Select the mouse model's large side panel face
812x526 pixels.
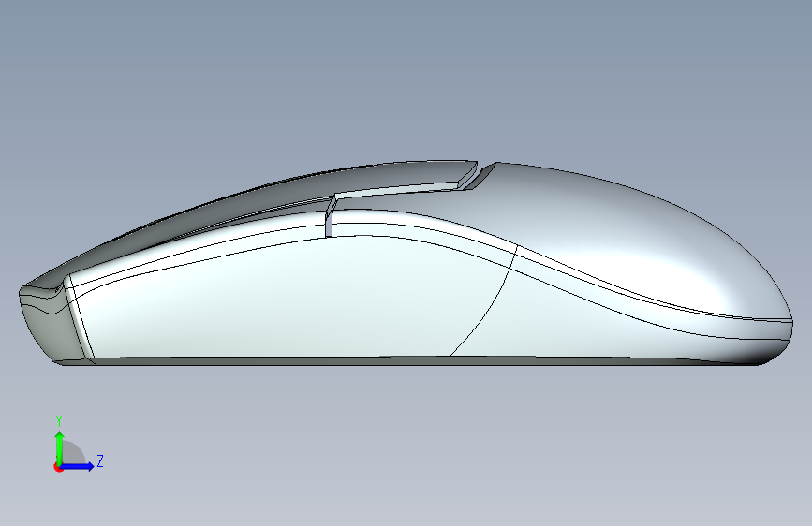pyautogui.click(x=290, y=300)
